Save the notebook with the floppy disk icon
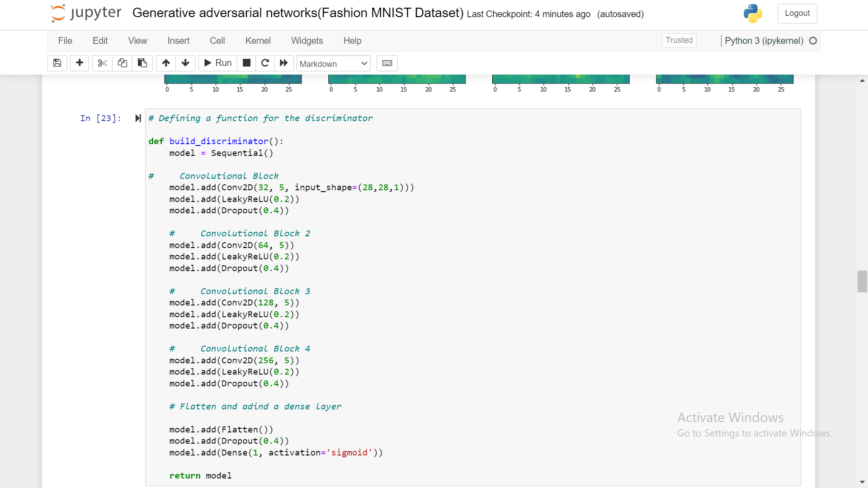This screenshot has width=868, height=488. [x=57, y=63]
